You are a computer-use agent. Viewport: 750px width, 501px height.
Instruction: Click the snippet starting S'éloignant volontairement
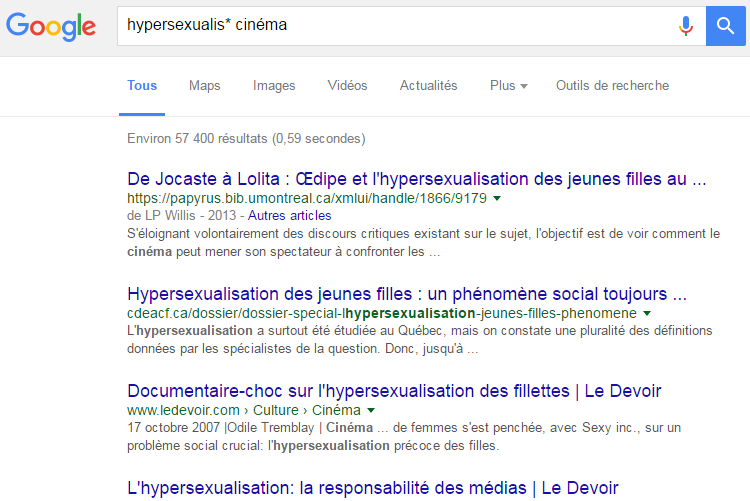point(423,243)
